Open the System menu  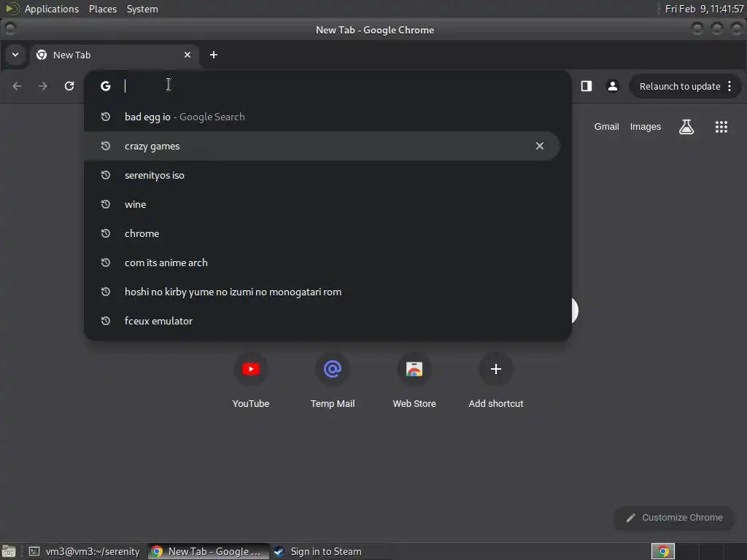pyautogui.click(x=142, y=9)
